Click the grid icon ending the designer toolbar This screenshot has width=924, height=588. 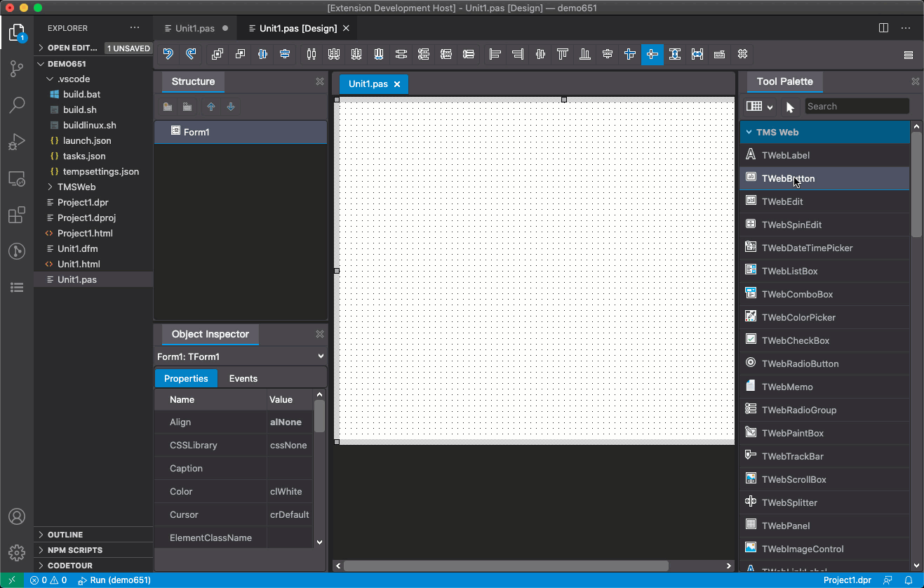pyautogui.click(x=742, y=54)
